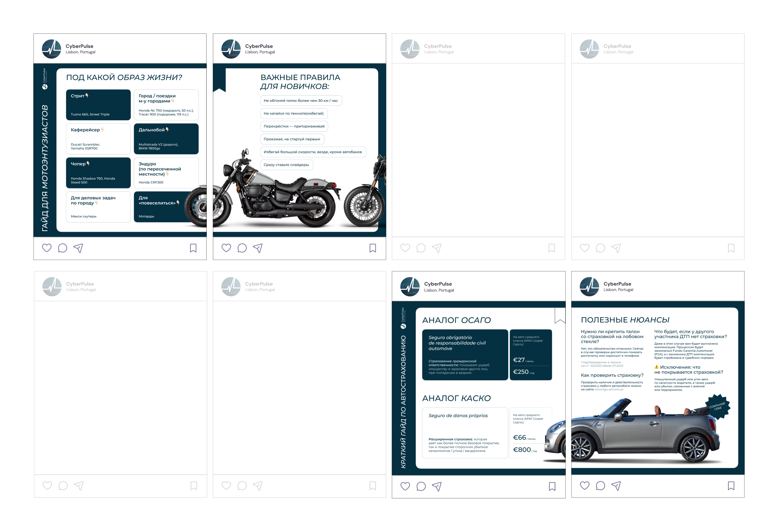Click bookmark icon under beginner rules post

(373, 248)
